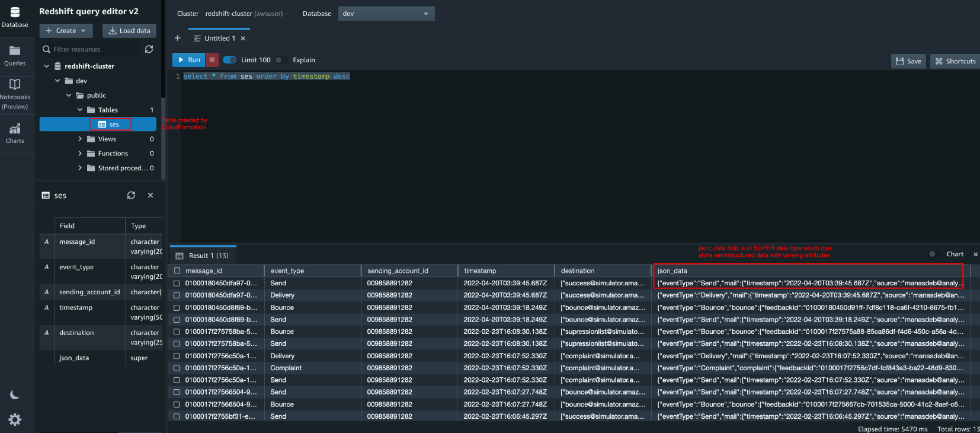Click the json_data field row in details
Image resolution: width=980 pixels, height=433 pixels.
tap(101, 358)
